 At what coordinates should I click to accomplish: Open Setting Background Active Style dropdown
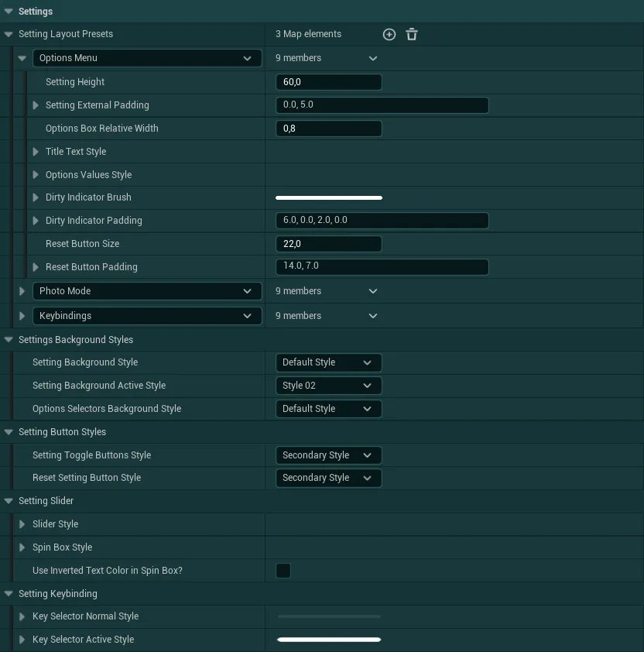(328, 386)
